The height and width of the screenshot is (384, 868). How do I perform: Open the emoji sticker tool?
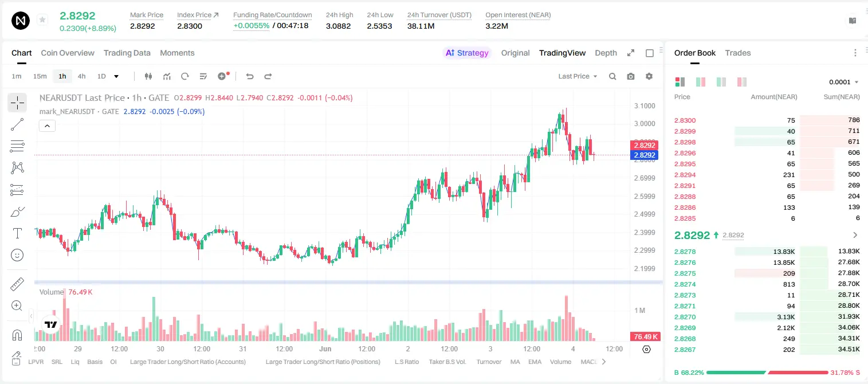click(17, 255)
